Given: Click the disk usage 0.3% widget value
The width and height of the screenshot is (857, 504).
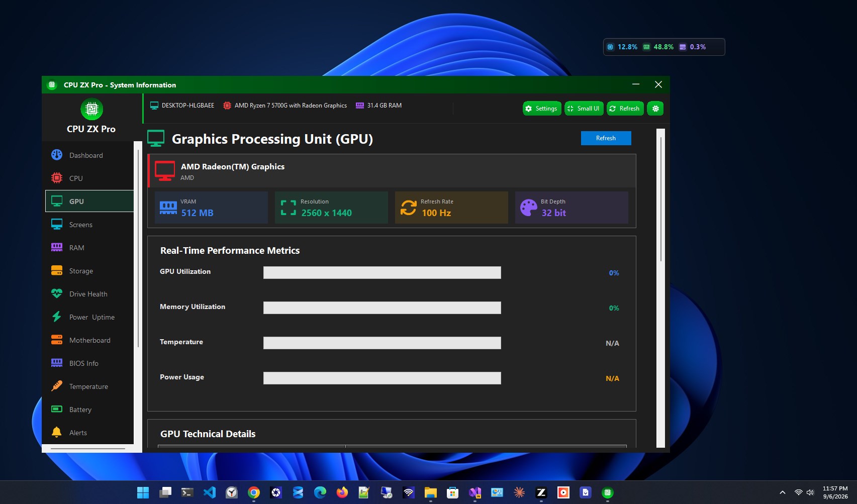Looking at the screenshot, I should 698,47.
